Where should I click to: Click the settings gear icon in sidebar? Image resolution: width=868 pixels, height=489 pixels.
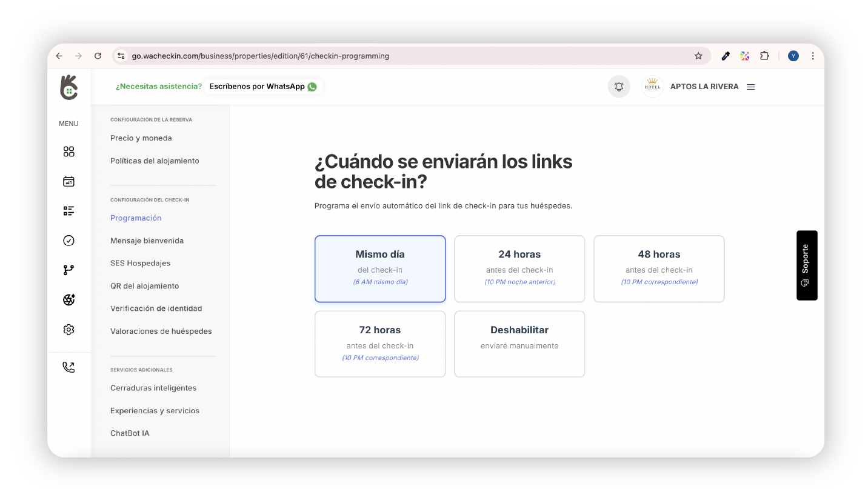pyautogui.click(x=68, y=330)
